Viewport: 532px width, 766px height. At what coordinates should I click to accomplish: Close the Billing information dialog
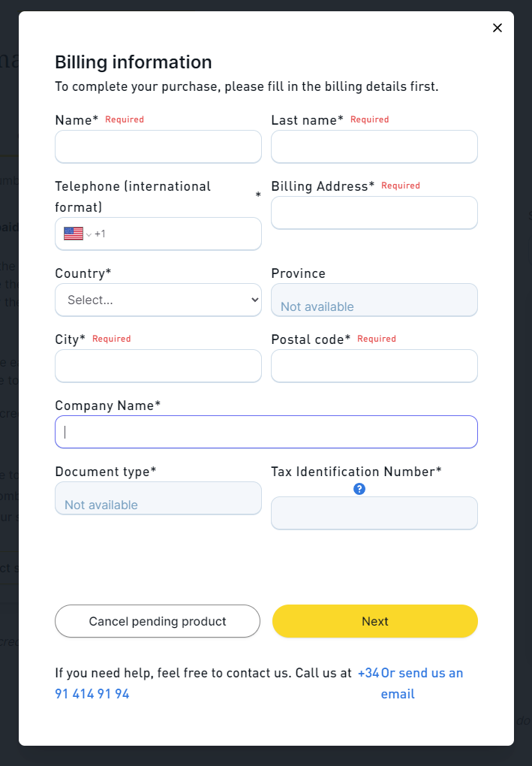pyautogui.click(x=497, y=28)
